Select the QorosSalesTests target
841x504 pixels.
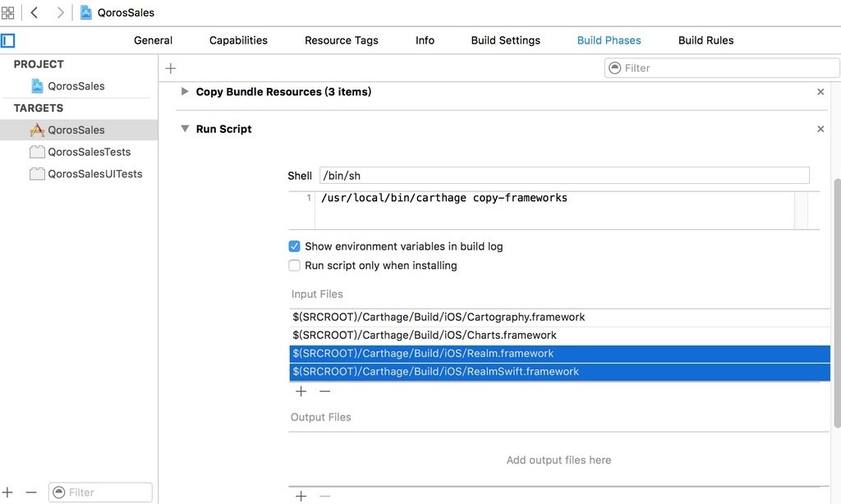click(x=89, y=152)
